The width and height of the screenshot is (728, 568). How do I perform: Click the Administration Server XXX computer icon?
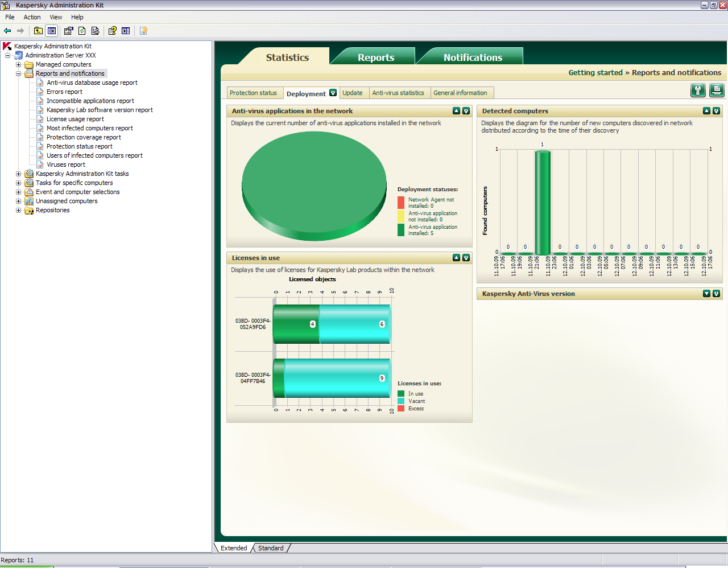[x=18, y=55]
